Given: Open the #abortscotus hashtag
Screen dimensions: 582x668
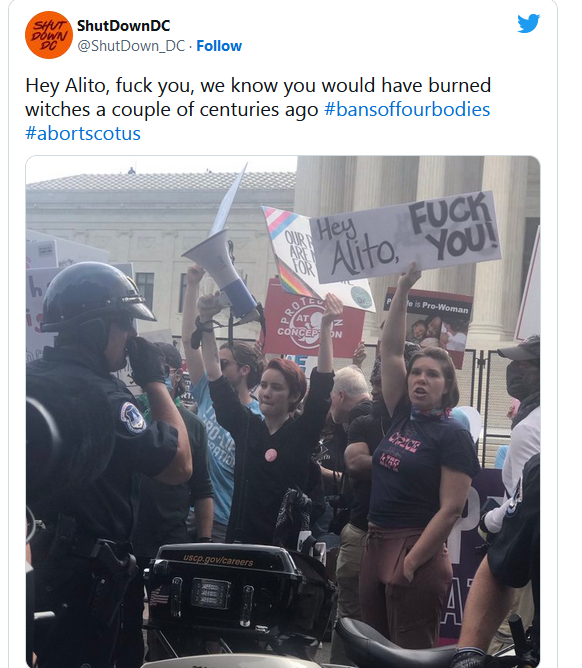Looking at the screenshot, I should point(83,133).
